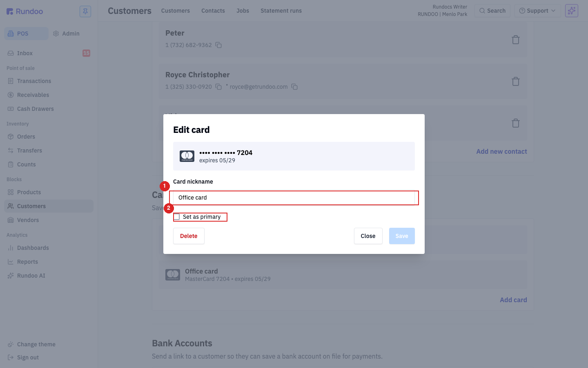The image size is (588, 368).
Task: Click the Inbox unread count badge
Action: (x=86, y=53)
